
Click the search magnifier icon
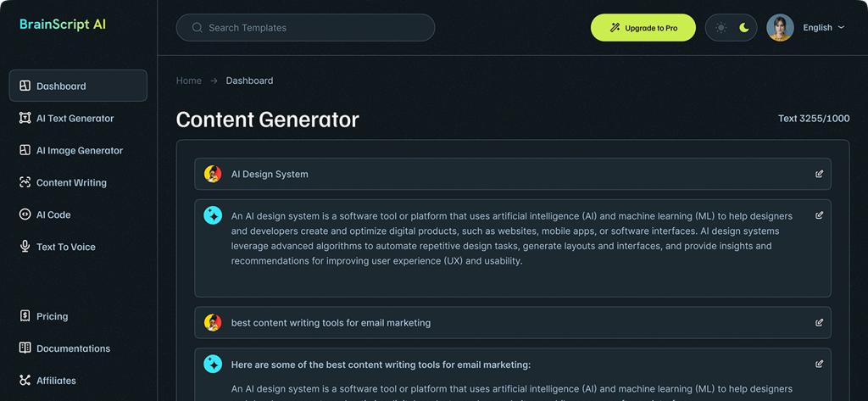point(198,28)
